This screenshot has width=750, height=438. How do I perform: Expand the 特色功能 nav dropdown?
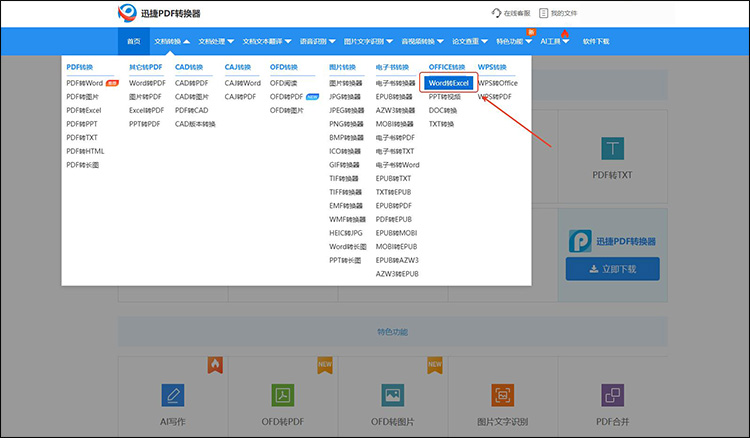coord(514,42)
